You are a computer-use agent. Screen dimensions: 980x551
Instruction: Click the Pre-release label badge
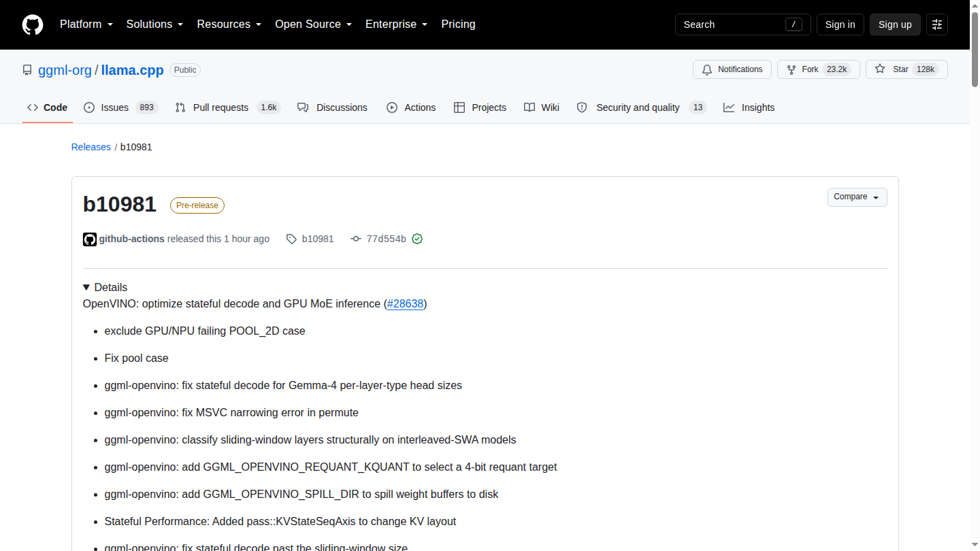click(x=197, y=205)
